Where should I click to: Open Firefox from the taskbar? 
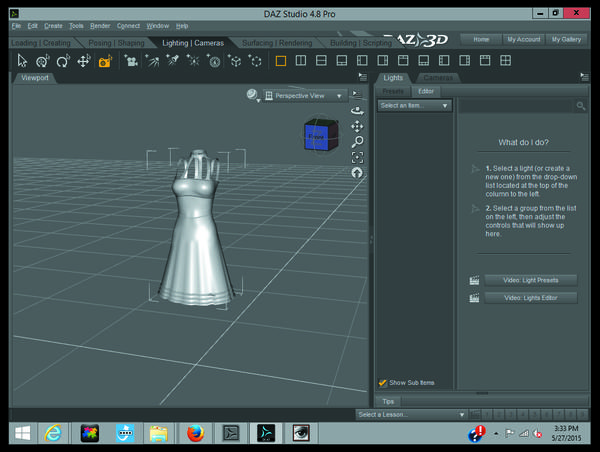pos(196,434)
